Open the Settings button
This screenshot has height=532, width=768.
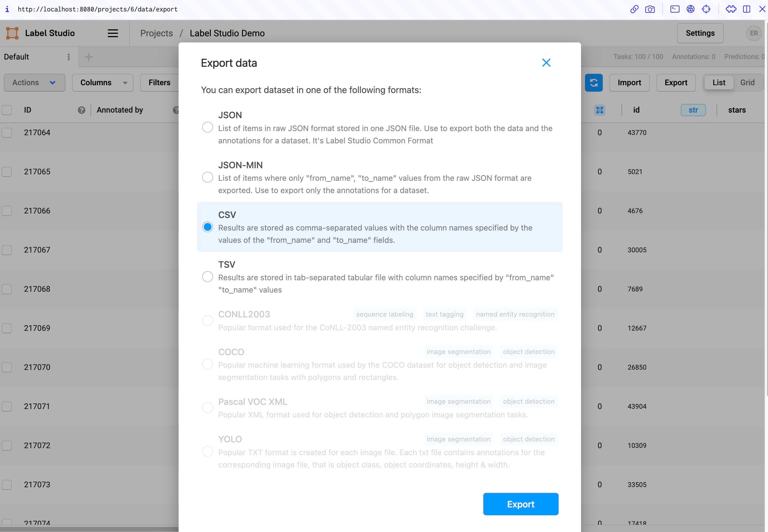(x=700, y=33)
